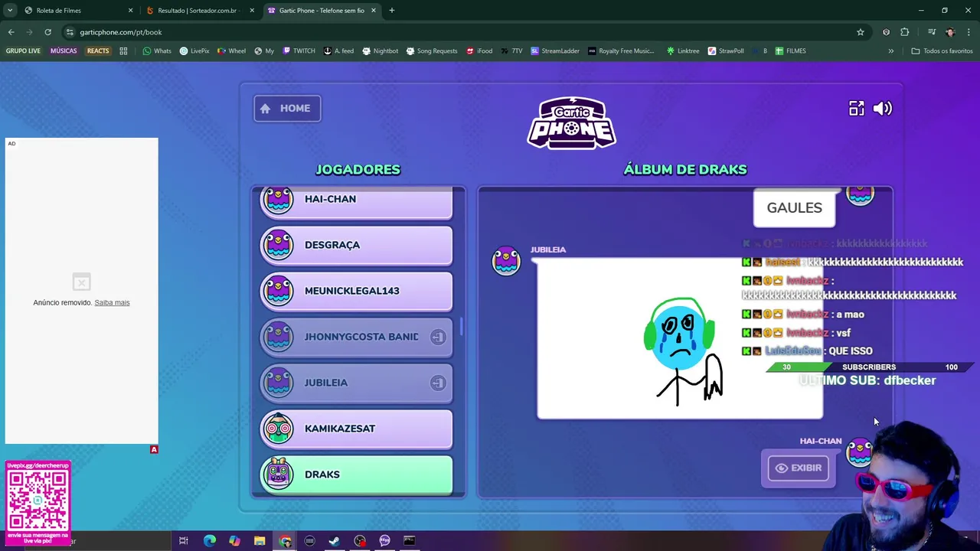The width and height of the screenshot is (980, 551).
Task: Open browser extensions puzzle icon
Action: tap(905, 32)
